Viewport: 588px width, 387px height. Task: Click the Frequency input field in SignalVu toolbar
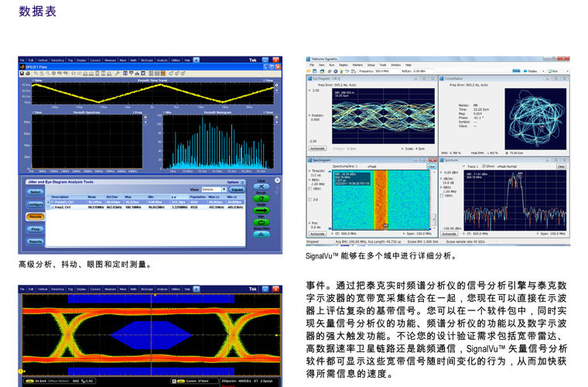pos(387,71)
